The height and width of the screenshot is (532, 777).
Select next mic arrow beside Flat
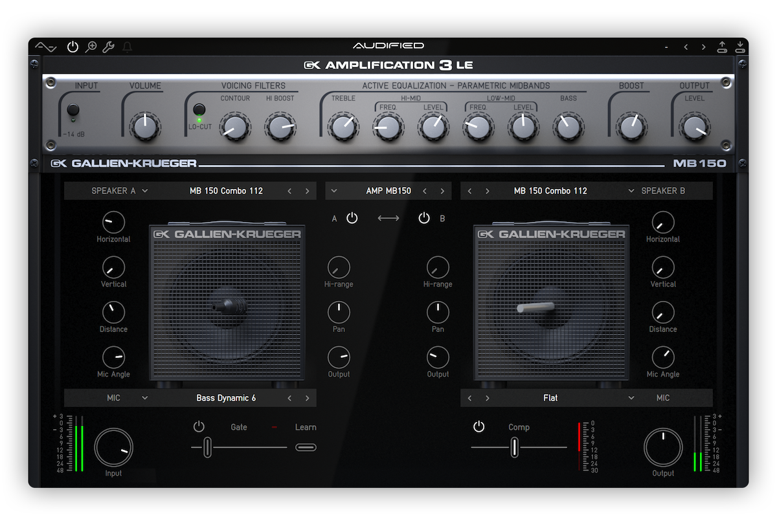(487, 398)
